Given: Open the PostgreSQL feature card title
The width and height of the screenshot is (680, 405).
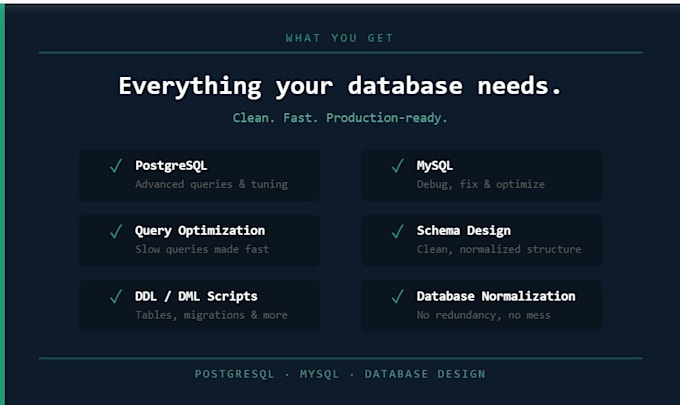Looking at the screenshot, I should click(x=171, y=166).
